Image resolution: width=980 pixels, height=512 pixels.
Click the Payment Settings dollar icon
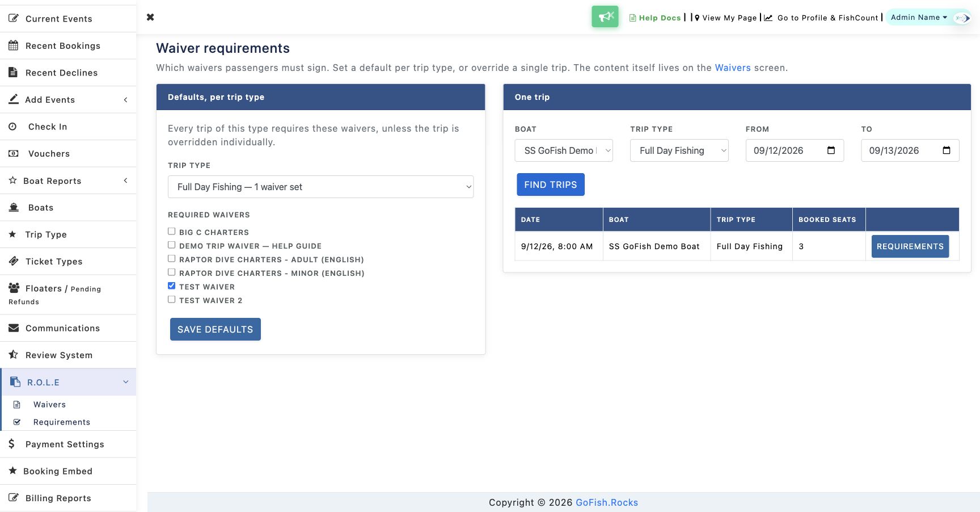(x=11, y=443)
